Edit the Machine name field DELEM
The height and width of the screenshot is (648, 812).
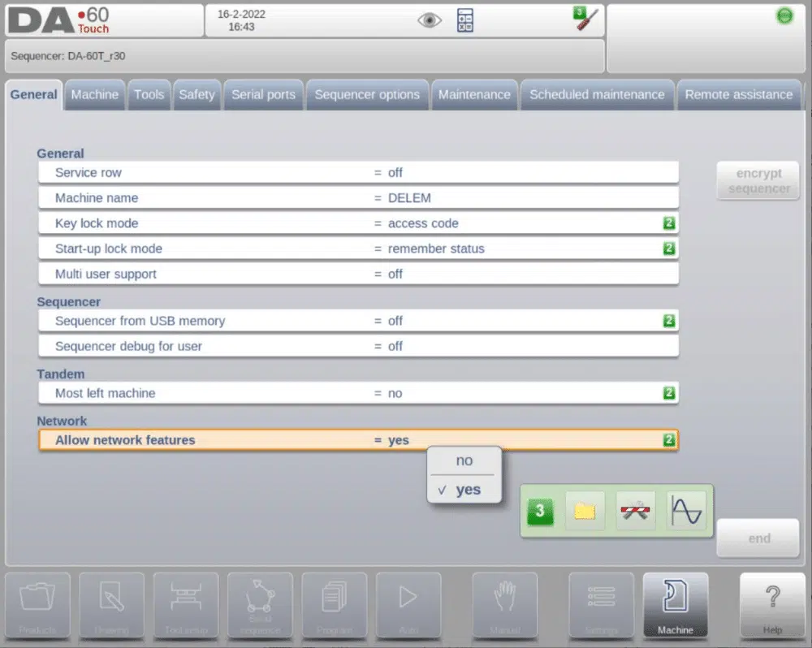pyautogui.click(x=358, y=198)
